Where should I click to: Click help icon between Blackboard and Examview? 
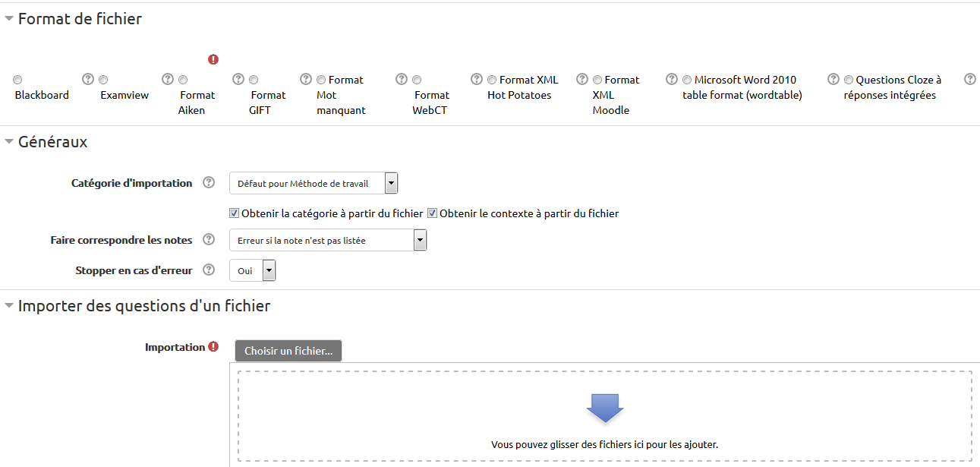click(87, 79)
